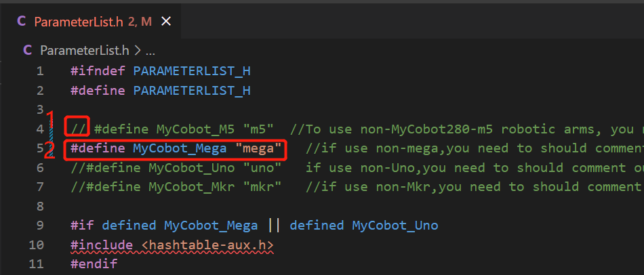644x275 pixels.
Task: Click the line 4 number in the gutter
Action: click(x=40, y=129)
